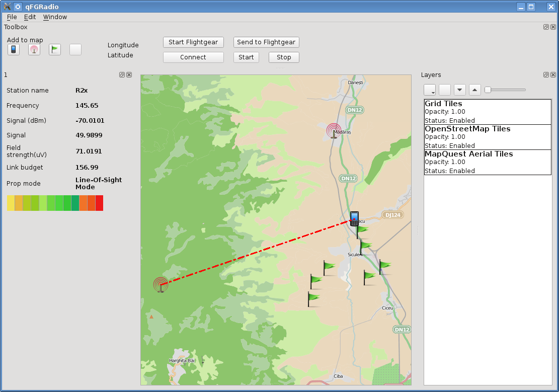Click the mobile phone marker on the map

tap(354, 219)
